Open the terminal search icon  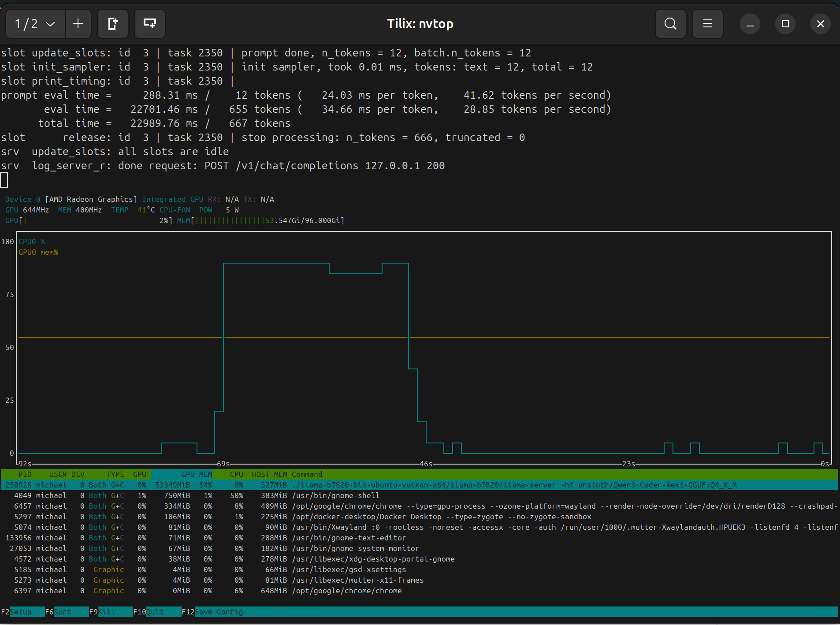(670, 24)
